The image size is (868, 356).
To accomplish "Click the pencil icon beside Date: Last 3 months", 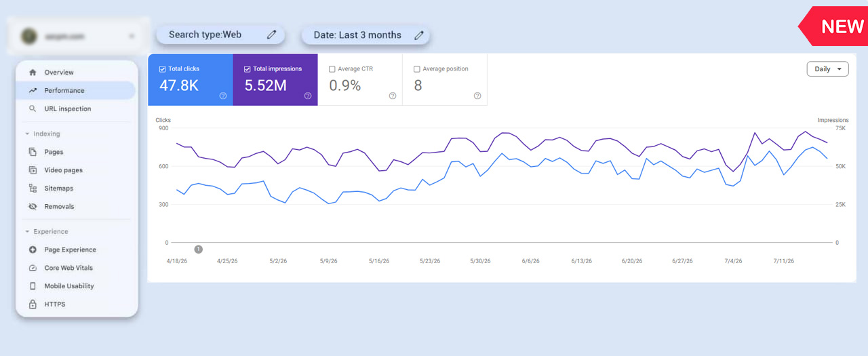I will coord(418,35).
